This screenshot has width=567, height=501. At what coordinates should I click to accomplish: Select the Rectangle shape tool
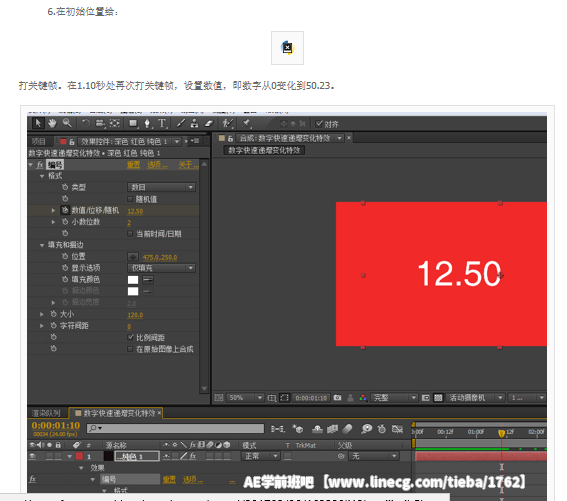coord(133,123)
